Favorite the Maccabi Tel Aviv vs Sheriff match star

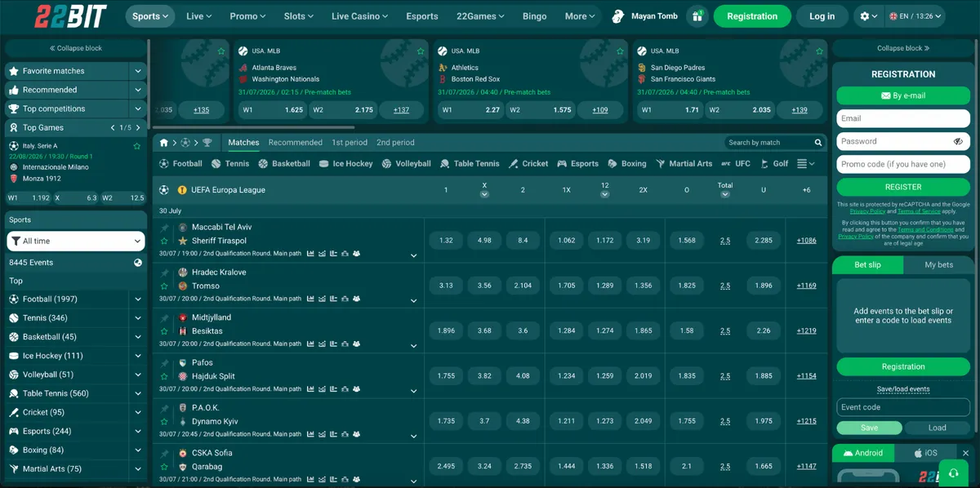tap(164, 242)
